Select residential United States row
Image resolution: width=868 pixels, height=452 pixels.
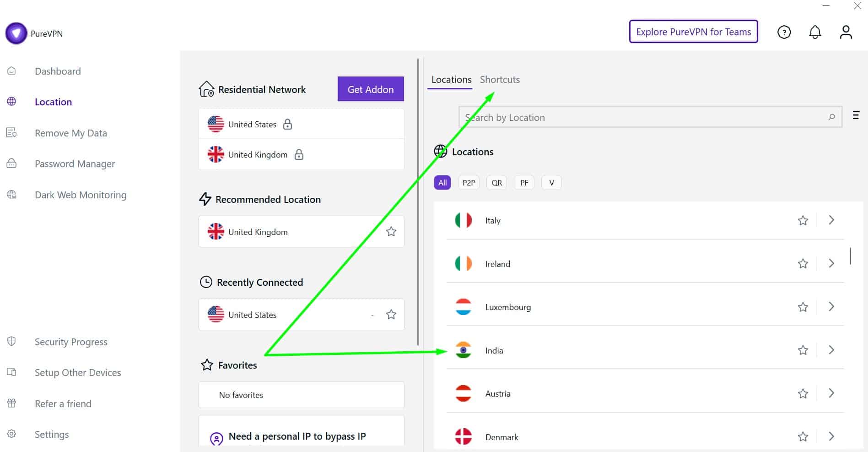pos(301,124)
